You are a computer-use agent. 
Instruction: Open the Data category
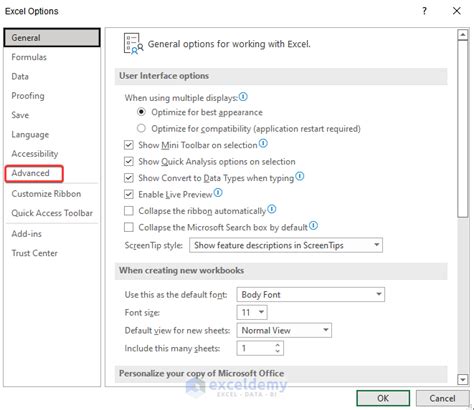tap(52, 76)
